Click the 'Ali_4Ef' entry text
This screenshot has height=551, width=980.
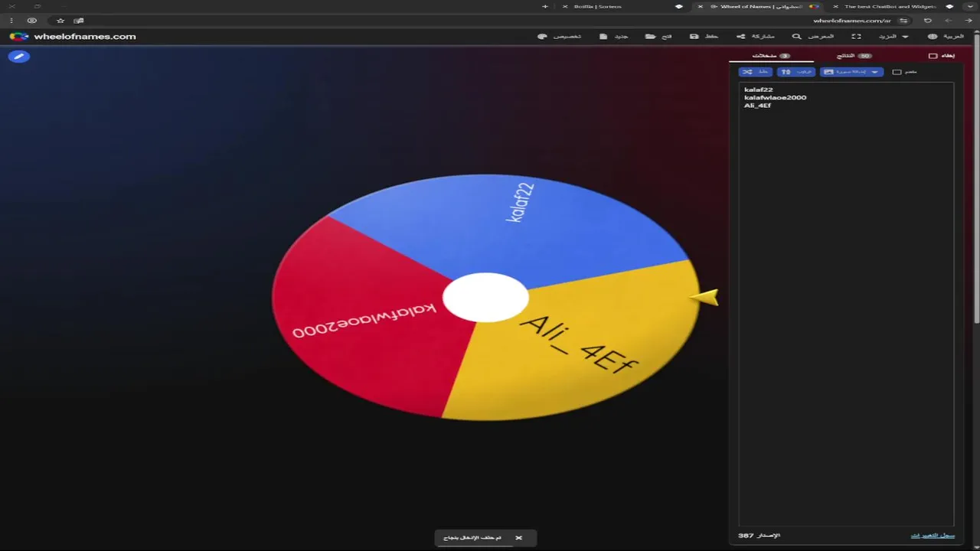[x=757, y=105]
